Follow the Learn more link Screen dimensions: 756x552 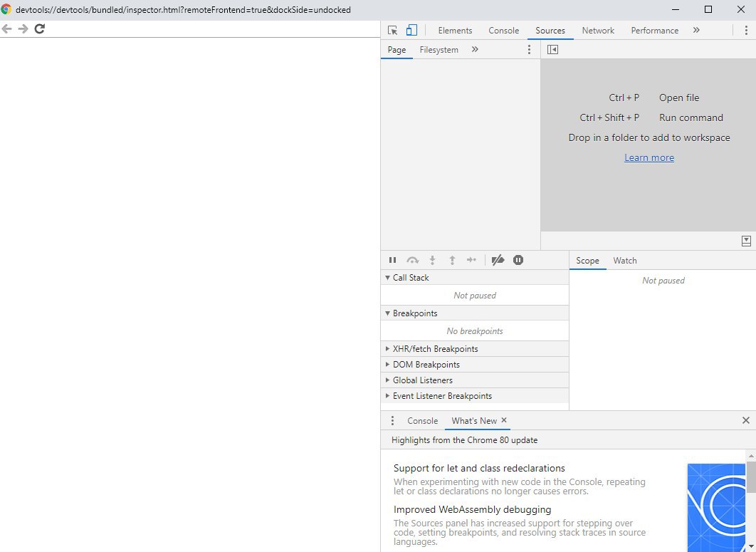[x=649, y=157]
